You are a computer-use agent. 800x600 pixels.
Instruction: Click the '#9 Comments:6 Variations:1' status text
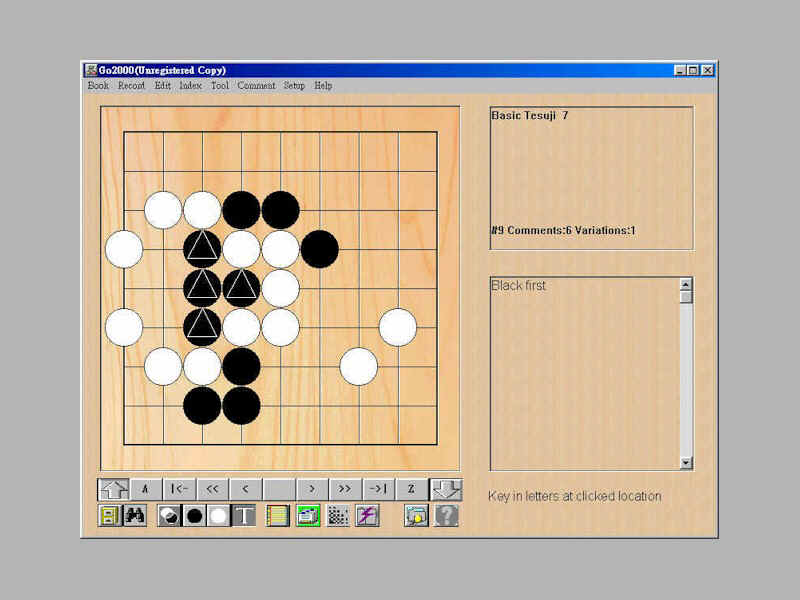563,231
